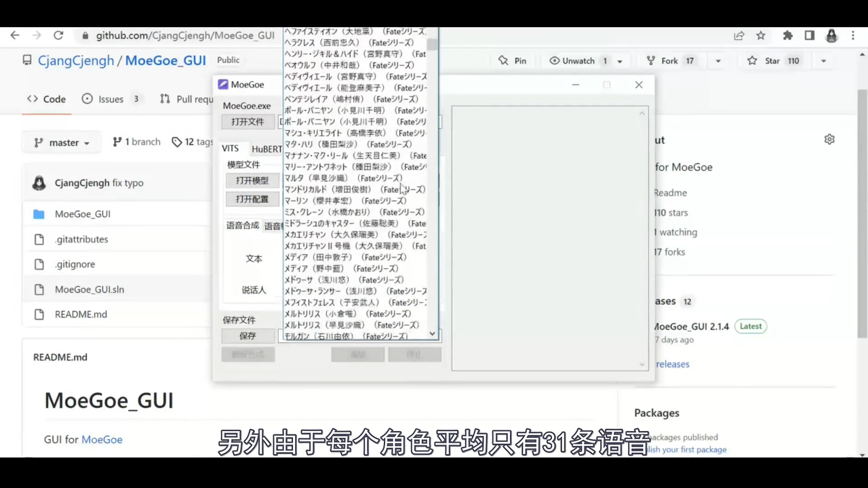Click the 打开配置 button

pyautogui.click(x=252, y=199)
